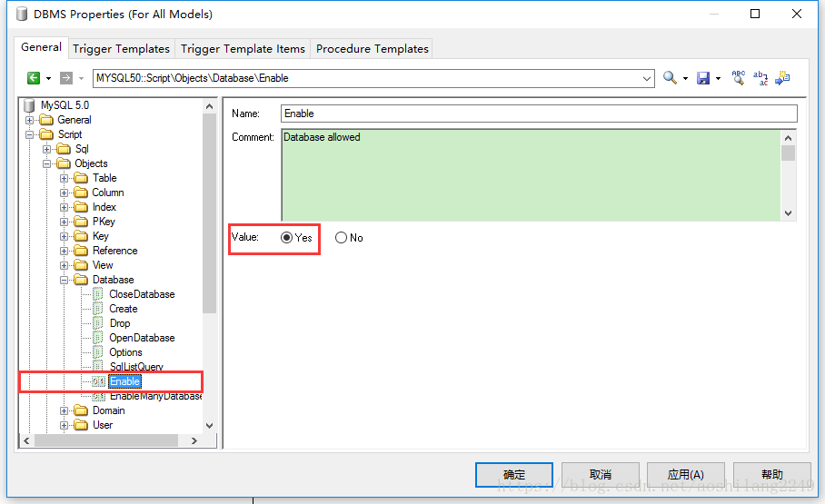Collapse the Database folder node
The image size is (825, 504).
(x=64, y=281)
